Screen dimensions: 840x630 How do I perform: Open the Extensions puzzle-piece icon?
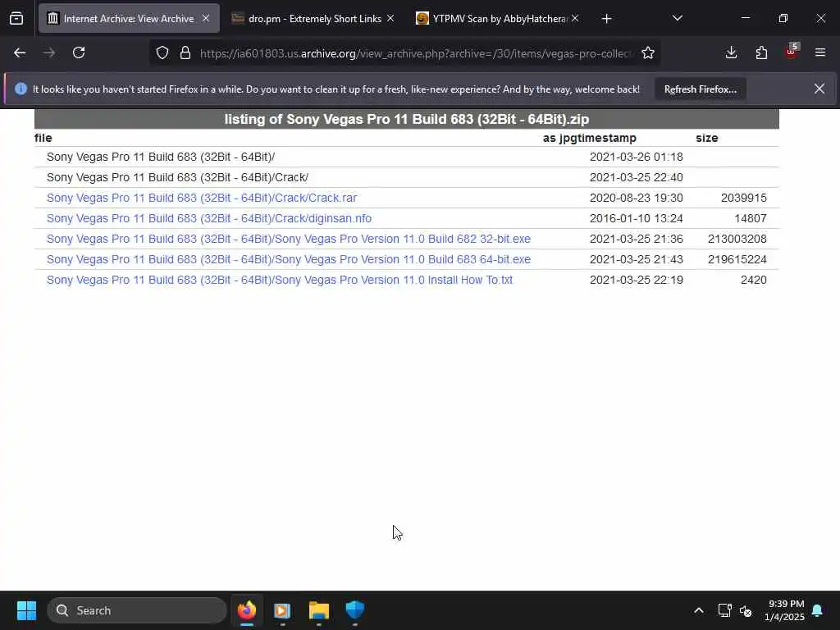point(761,52)
